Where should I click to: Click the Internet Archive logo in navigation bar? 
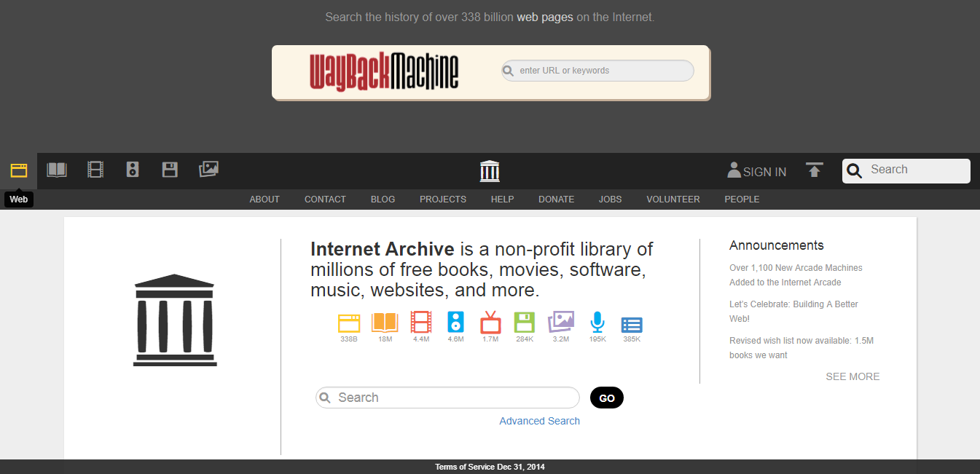(x=490, y=171)
